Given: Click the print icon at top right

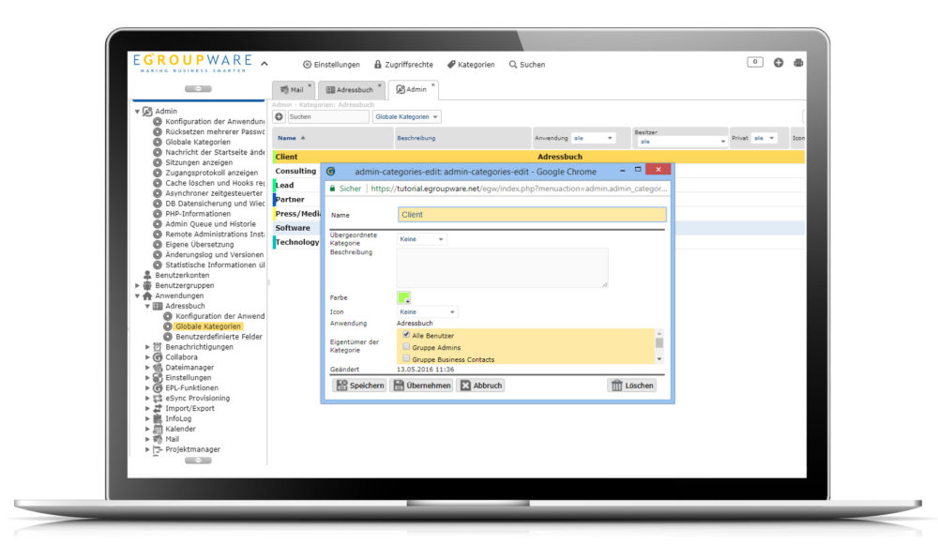Looking at the screenshot, I should pos(798,63).
